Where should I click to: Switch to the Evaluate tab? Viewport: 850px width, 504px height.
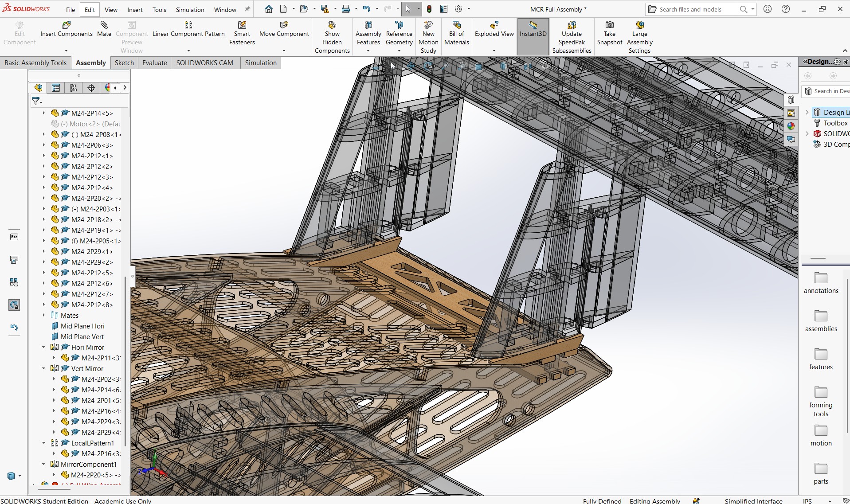(154, 63)
